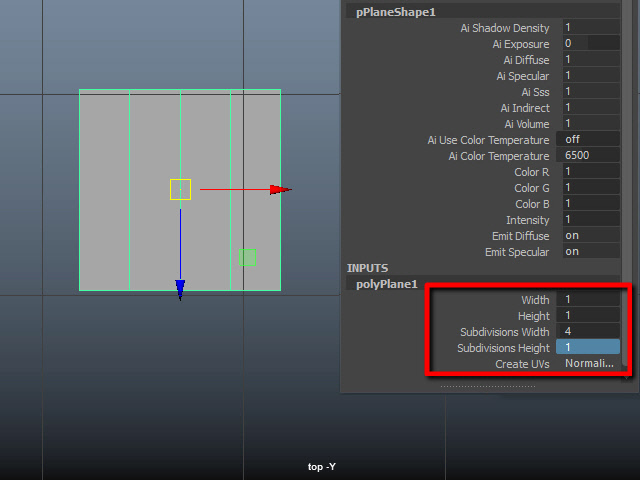Viewport: 640px width, 480px height.
Task: Select the Ai Exposure attribute label
Action: pos(521,44)
